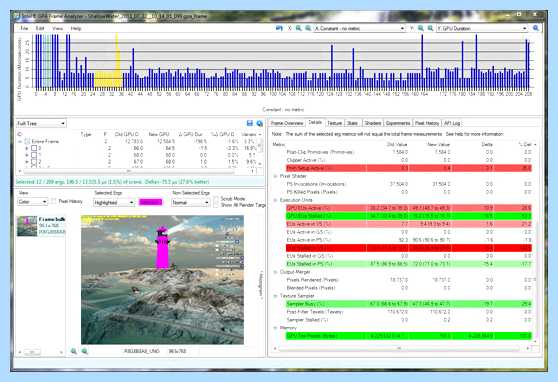Image resolution: width=558 pixels, height=382 pixels.
Task: Expand the tree row showing 86.0
Action: pyautogui.click(x=27, y=148)
